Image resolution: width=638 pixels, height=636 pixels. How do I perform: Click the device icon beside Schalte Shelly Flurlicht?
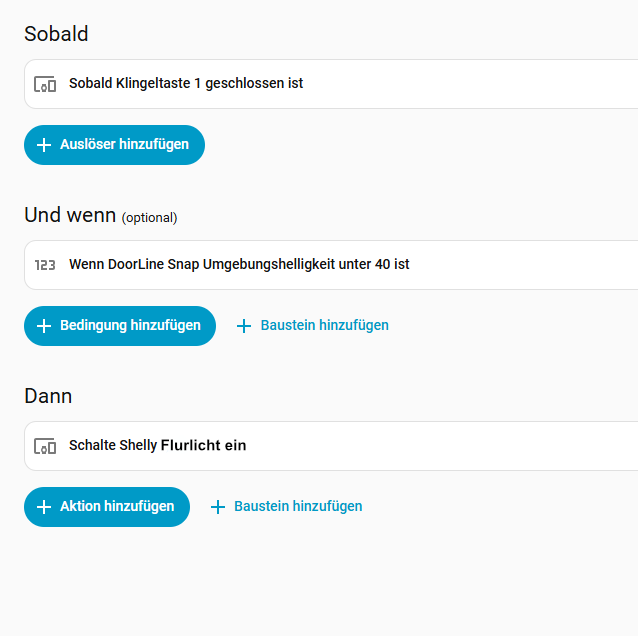45,446
